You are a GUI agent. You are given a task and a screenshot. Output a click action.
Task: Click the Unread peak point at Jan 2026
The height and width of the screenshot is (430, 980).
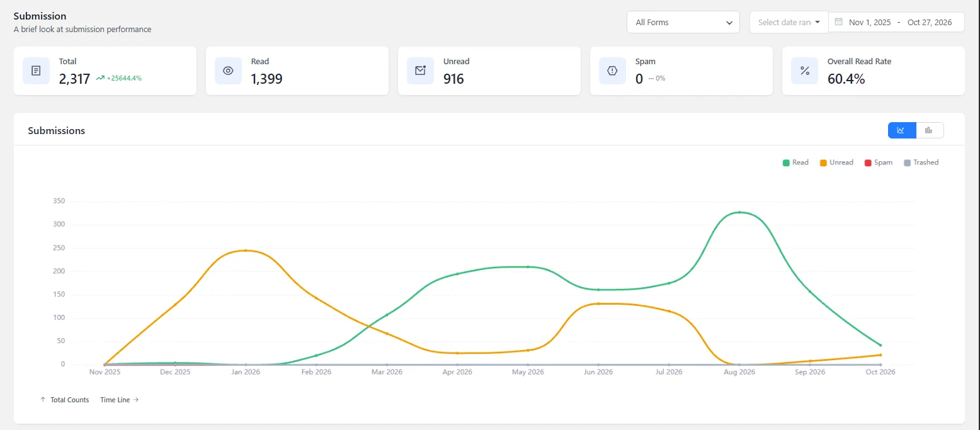(246, 251)
